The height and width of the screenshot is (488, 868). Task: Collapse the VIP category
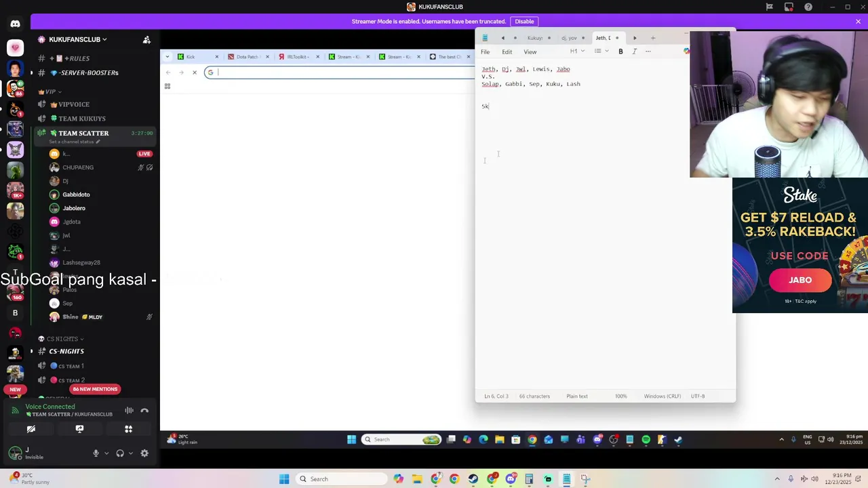click(x=50, y=91)
